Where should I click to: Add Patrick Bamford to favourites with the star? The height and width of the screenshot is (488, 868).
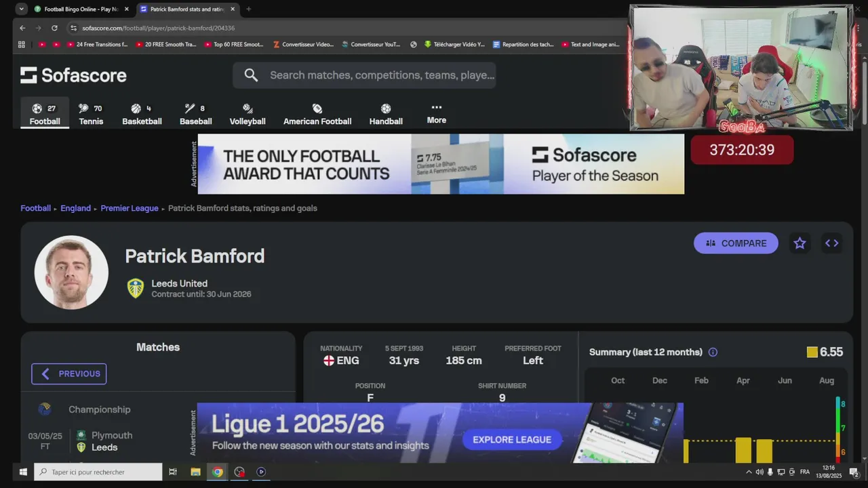click(800, 243)
